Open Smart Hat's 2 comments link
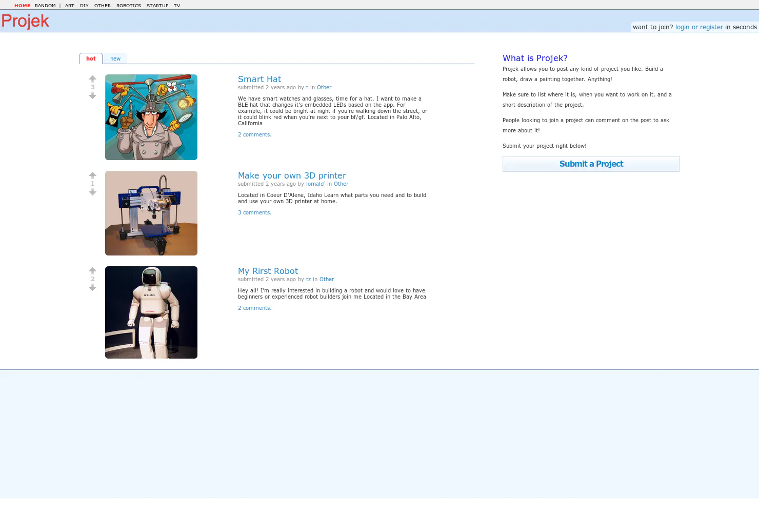The height and width of the screenshot is (532, 759). [254, 134]
